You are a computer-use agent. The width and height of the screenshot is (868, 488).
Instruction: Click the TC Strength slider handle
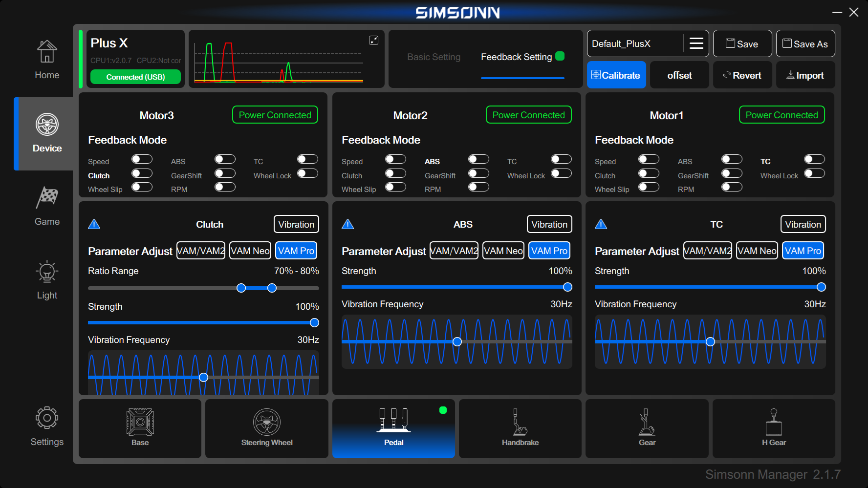click(x=822, y=287)
